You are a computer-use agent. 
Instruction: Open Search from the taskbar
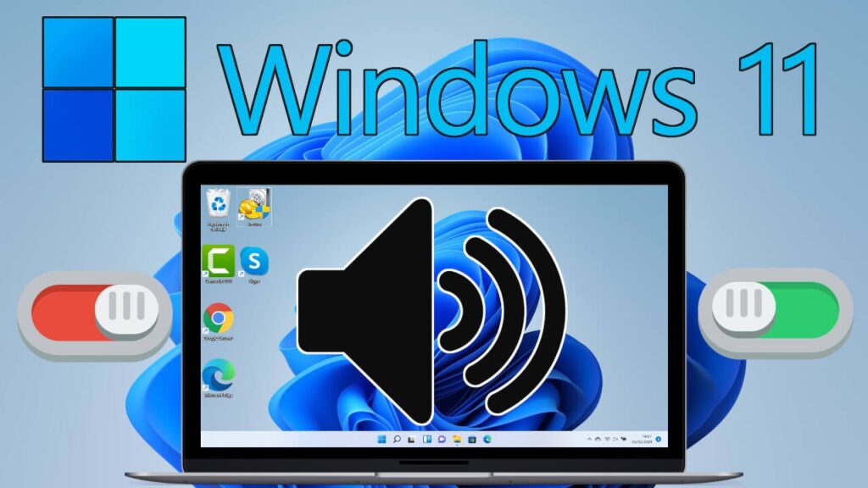coord(398,441)
